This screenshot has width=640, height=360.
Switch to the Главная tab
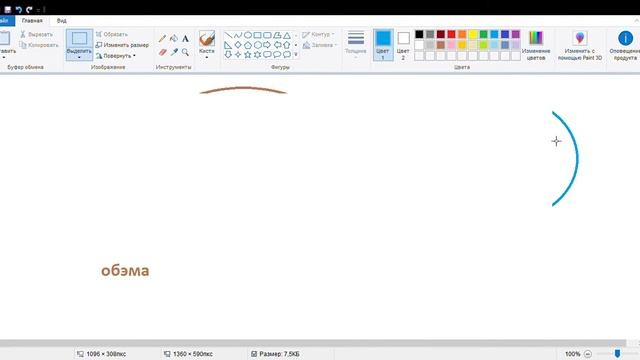pyautogui.click(x=32, y=20)
